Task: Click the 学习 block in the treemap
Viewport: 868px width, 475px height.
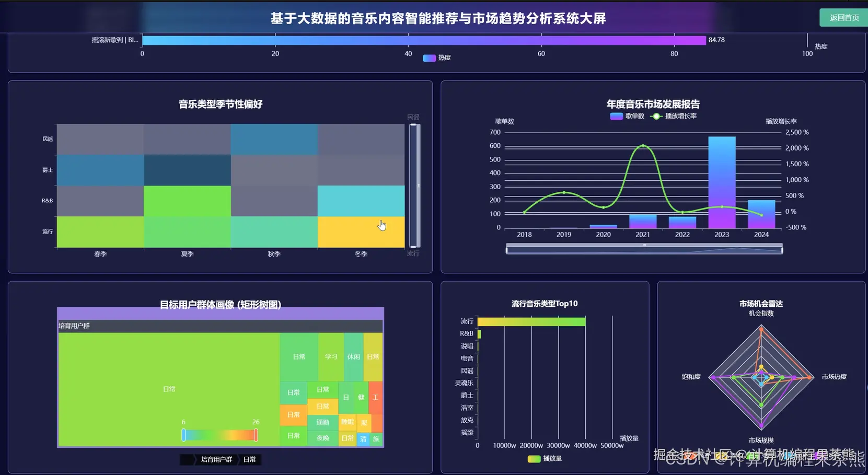Action: [330, 356]
